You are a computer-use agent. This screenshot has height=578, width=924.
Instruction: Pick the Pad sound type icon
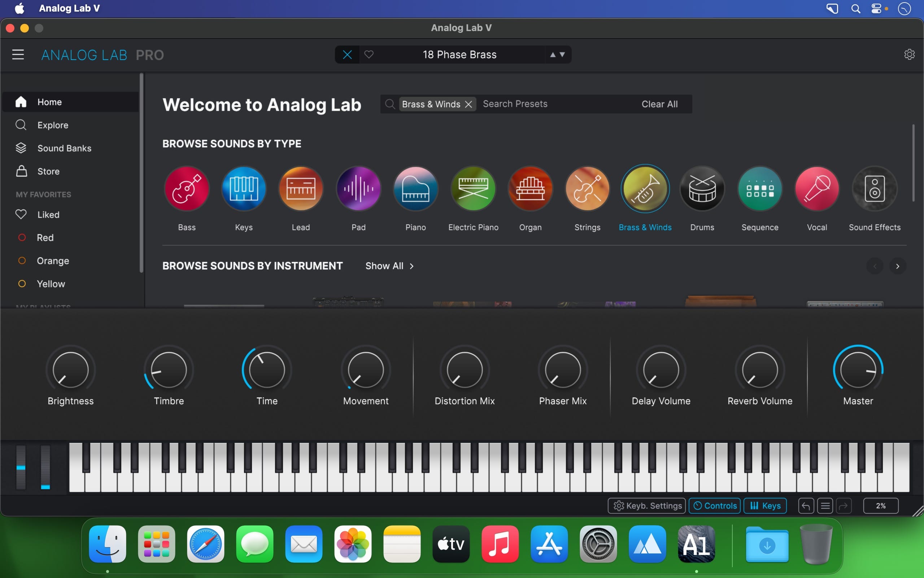[x=358, y=189]
